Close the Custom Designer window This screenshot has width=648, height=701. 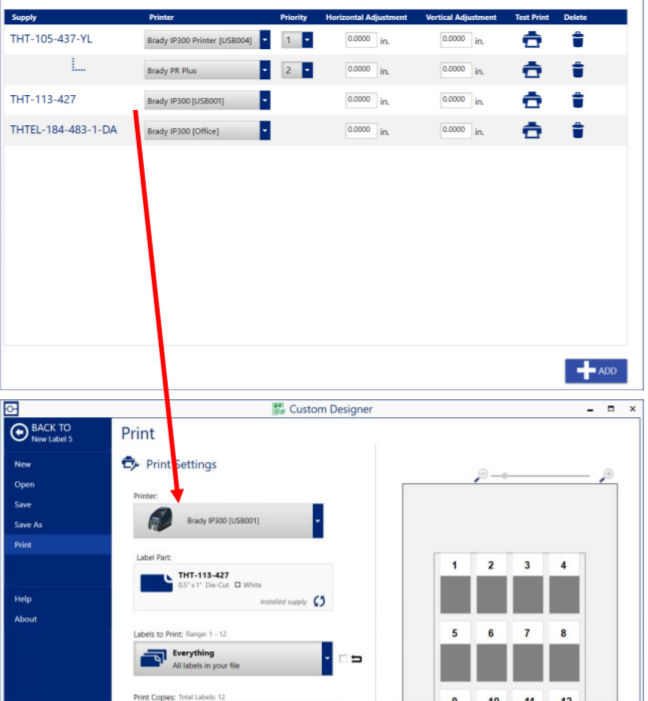click(632, 409)
